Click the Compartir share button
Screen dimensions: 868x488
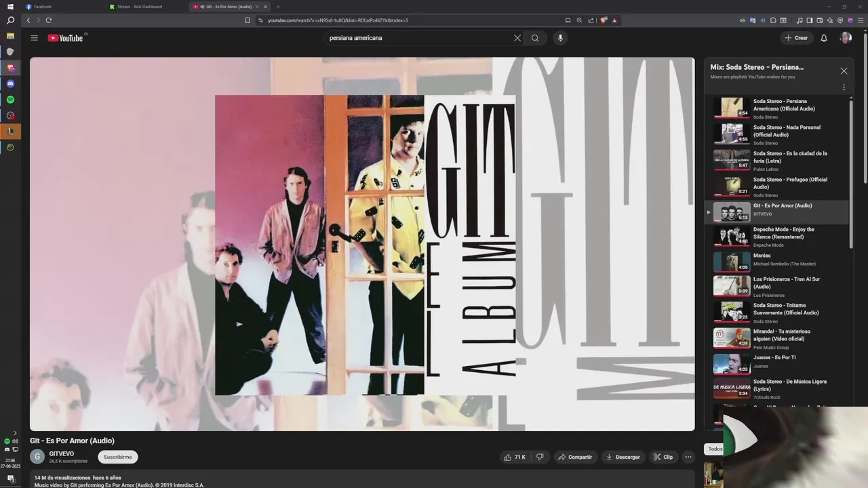pos(575,457)
